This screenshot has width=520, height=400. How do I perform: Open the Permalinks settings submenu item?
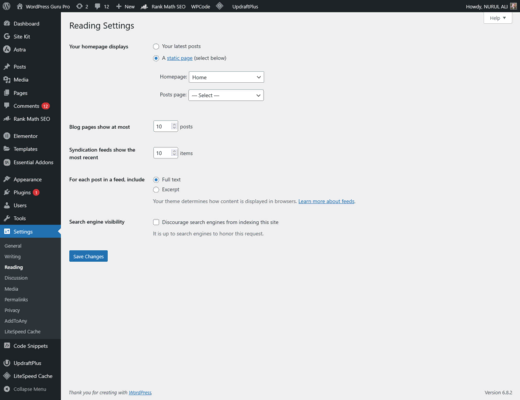click(16, 299)
